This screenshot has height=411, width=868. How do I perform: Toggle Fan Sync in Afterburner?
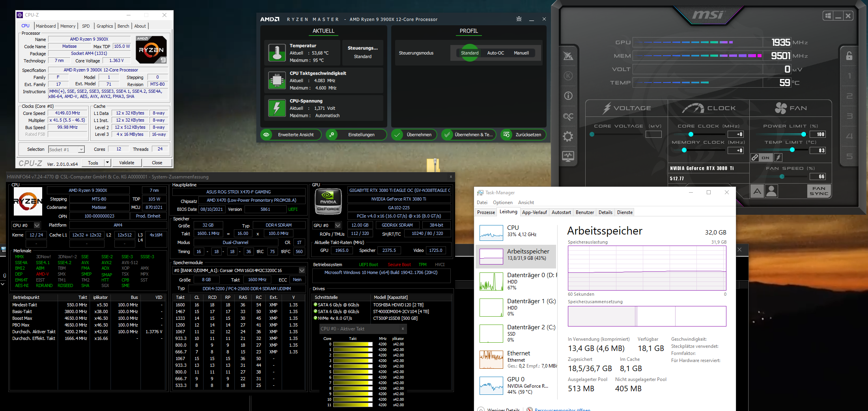click(x=819, y=191)
